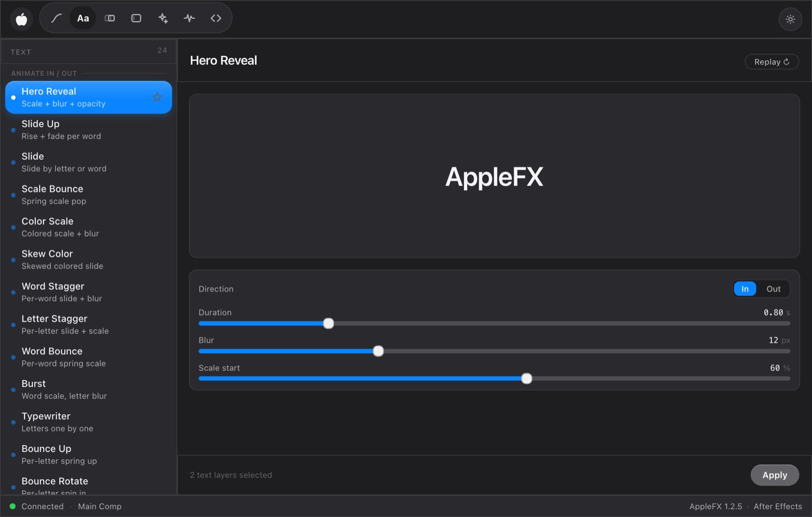Click the AppleFX preview area
The height and width of the screenshot is (517, 812).
coord(494,176)
